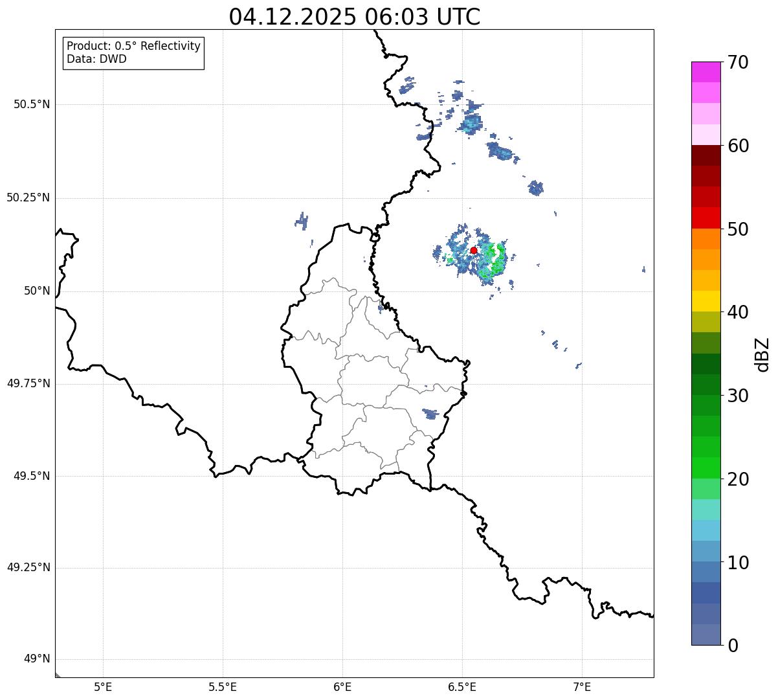Image resolution: width=778 pixels, height=700 pixels.
Task: Click the Product: 0.5° Reflectivity legend box
Action: [133, 53]
